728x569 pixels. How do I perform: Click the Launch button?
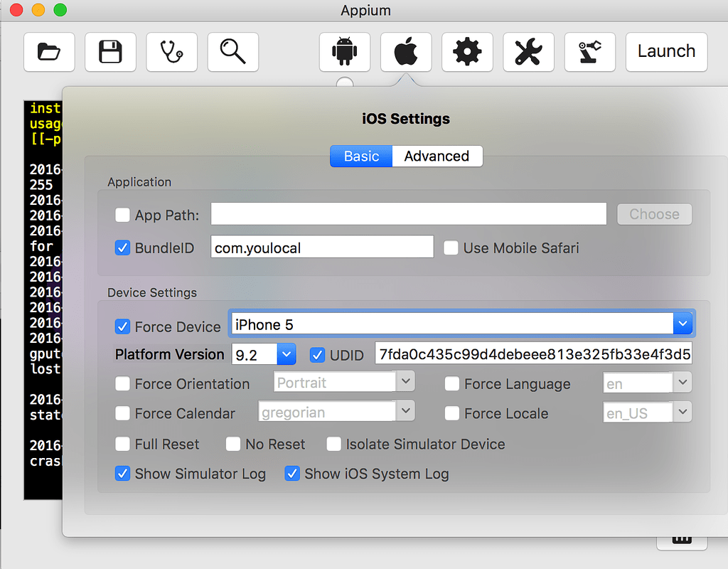[x=665, y=51]
